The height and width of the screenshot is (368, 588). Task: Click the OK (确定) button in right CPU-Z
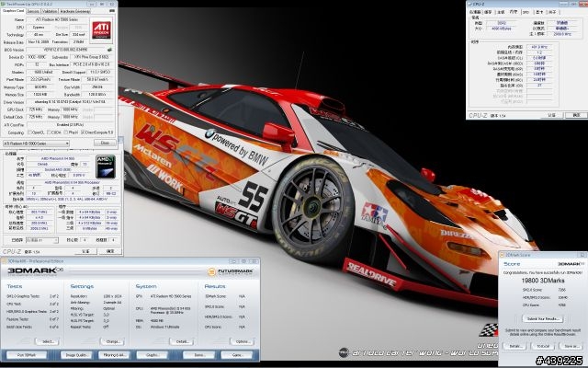(576, 115)
